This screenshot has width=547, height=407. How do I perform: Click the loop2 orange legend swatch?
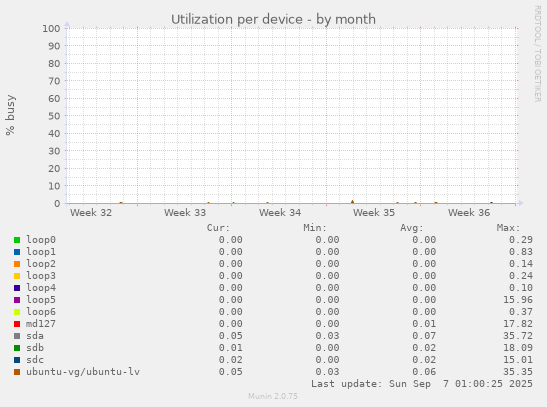coord(17,264)
